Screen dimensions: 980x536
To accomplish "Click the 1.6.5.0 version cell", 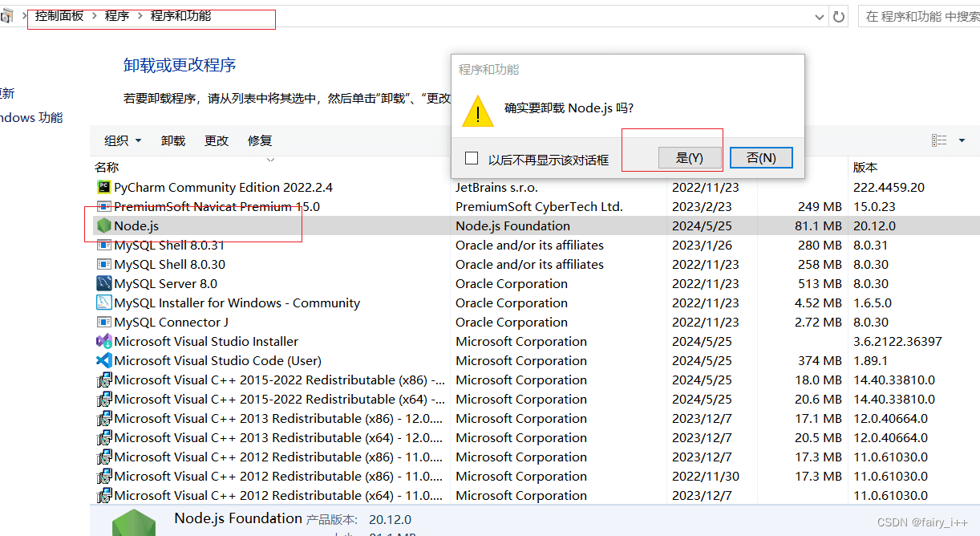I will [871, 303].
